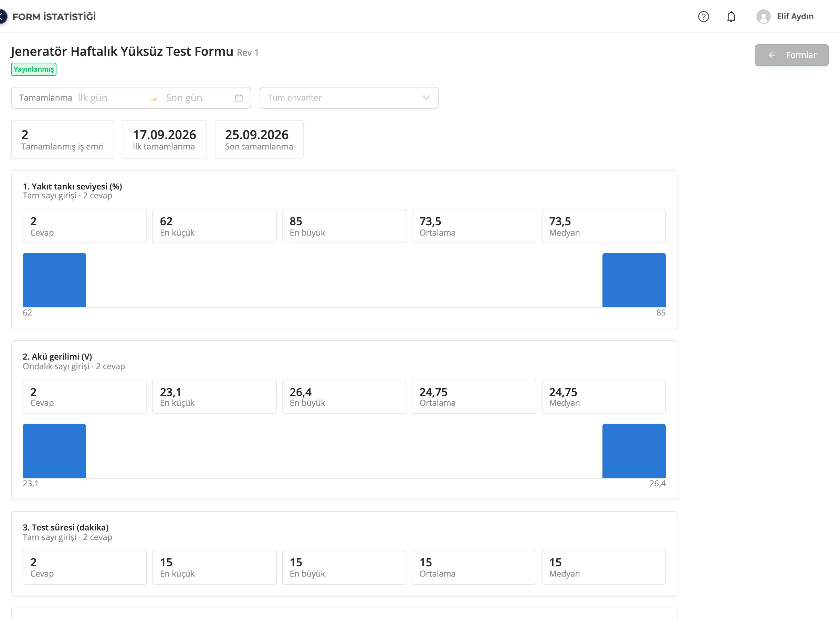Screen dimensions: 840x620
Task: Click the dropdown chevron in inventory selector
Action: point(426,98)
